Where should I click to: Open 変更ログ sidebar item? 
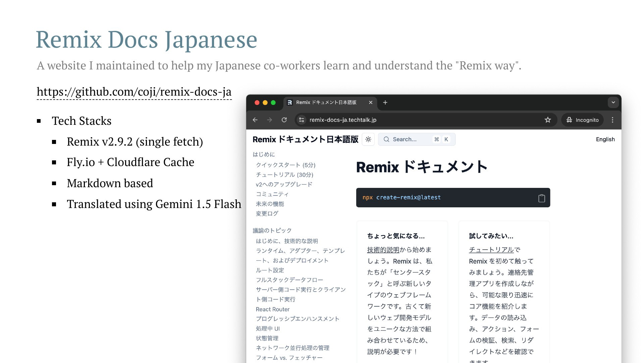267,213
